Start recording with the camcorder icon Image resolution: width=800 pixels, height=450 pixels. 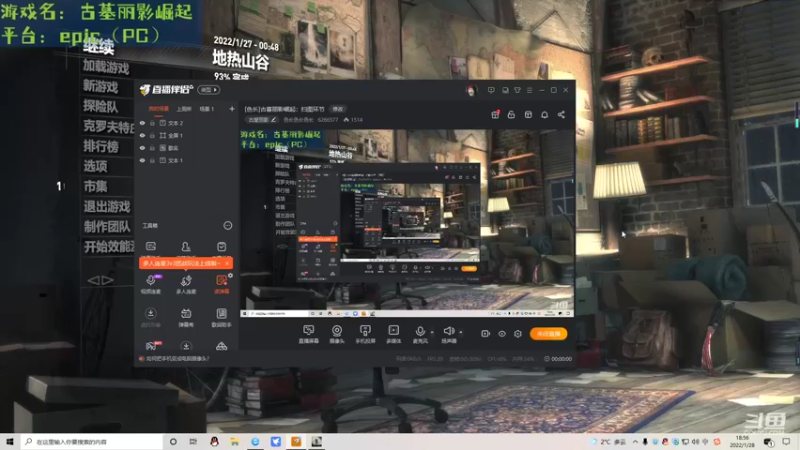point(485,334)
